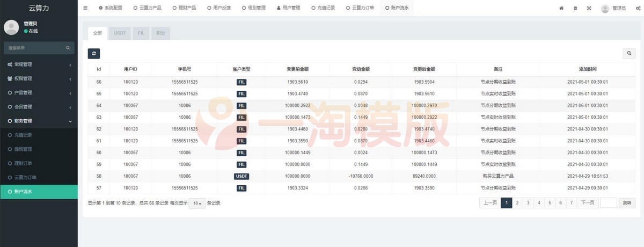Click the Id column header
Viewport: 644px width, 247px height.
coord(99,69)
